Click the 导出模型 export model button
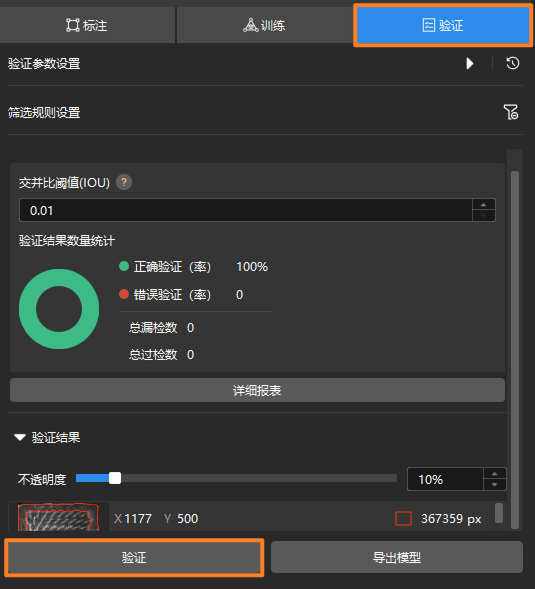 coord(397,557)
